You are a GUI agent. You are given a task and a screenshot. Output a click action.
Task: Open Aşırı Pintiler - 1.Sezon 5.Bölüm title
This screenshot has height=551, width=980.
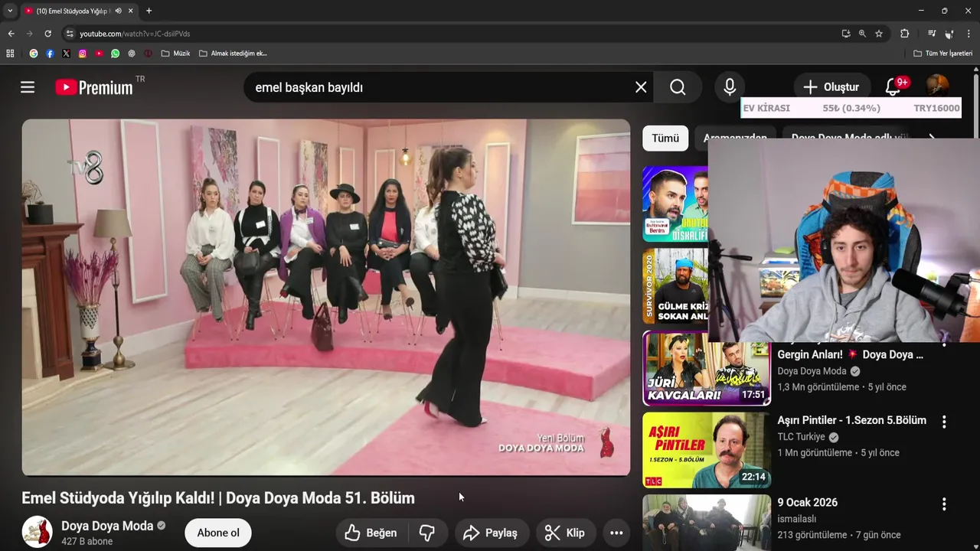point(851,420)
